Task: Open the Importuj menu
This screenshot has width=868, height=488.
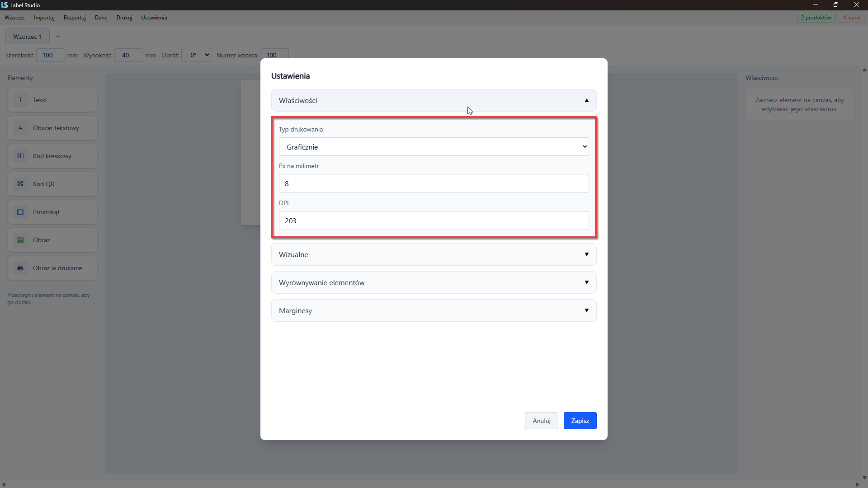Action: pyautogui.click(x=44, y=18)
